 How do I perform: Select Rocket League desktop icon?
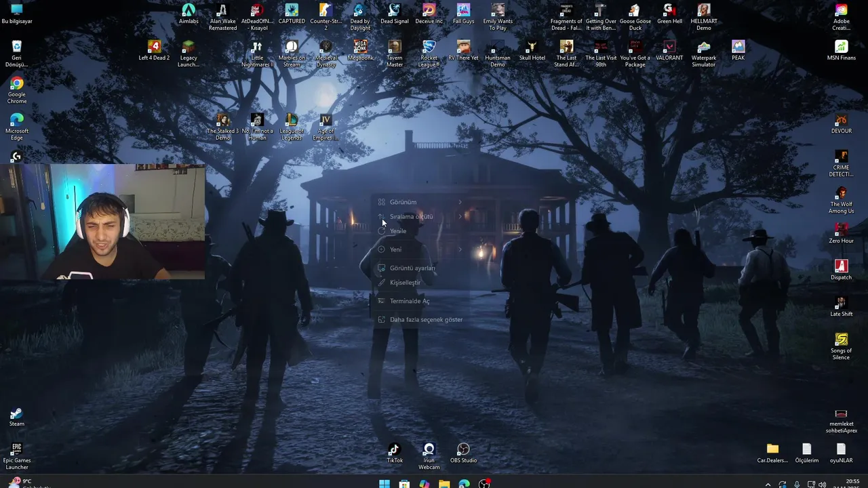(x=429, y=54)
